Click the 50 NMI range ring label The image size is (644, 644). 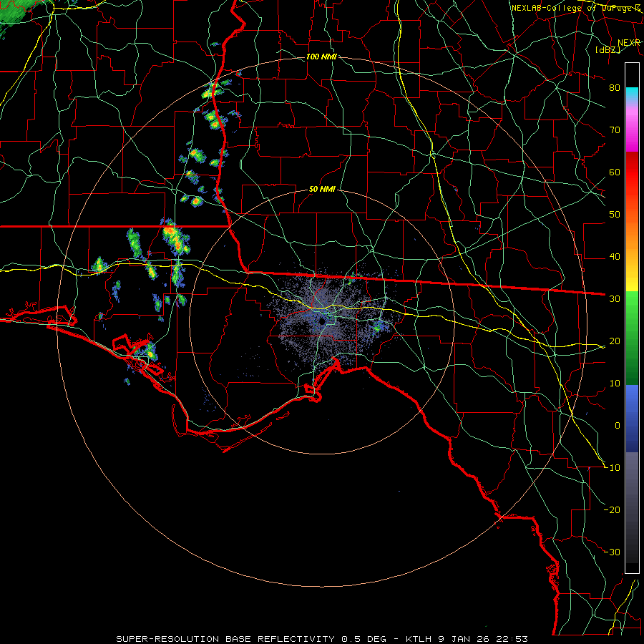322,189
